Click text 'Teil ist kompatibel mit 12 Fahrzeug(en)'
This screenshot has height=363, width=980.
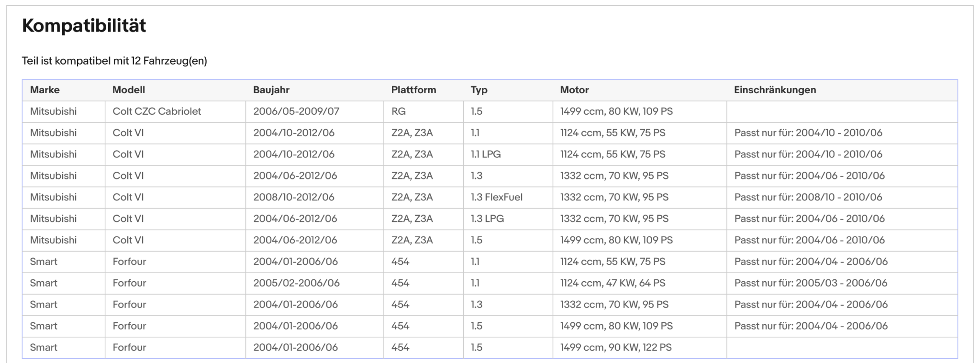[114, 61]
